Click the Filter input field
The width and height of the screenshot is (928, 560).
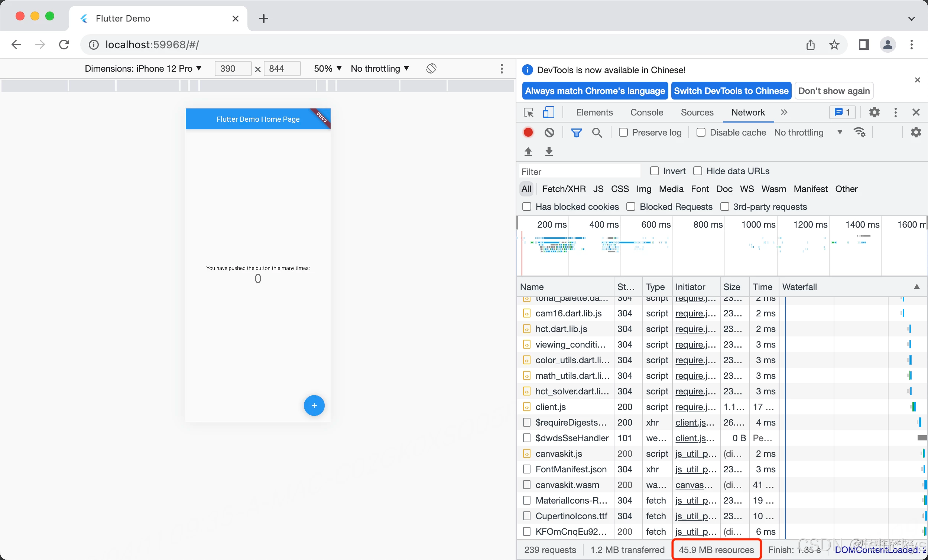(x=579, y=171)
